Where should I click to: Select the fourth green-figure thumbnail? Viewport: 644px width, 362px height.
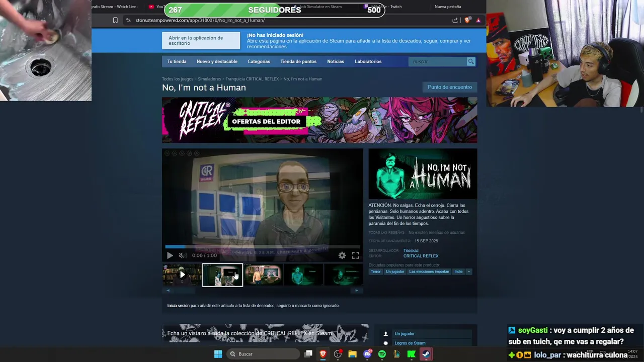coord(303,275)
